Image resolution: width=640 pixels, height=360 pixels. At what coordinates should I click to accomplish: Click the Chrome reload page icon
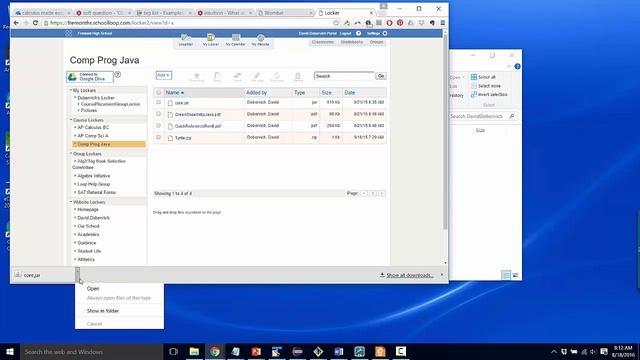point(36,23)
